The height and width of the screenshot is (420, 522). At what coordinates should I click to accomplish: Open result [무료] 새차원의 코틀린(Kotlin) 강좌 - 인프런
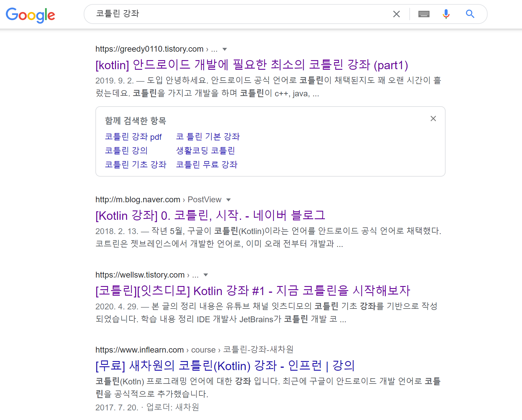point(225,365)
